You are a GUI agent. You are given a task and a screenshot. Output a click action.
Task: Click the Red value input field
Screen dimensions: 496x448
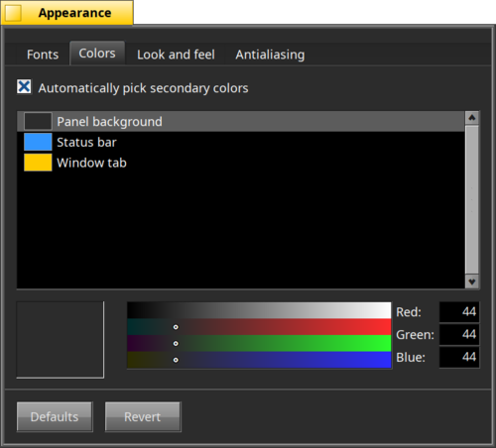pyautogui.click(x=459, y=312)
